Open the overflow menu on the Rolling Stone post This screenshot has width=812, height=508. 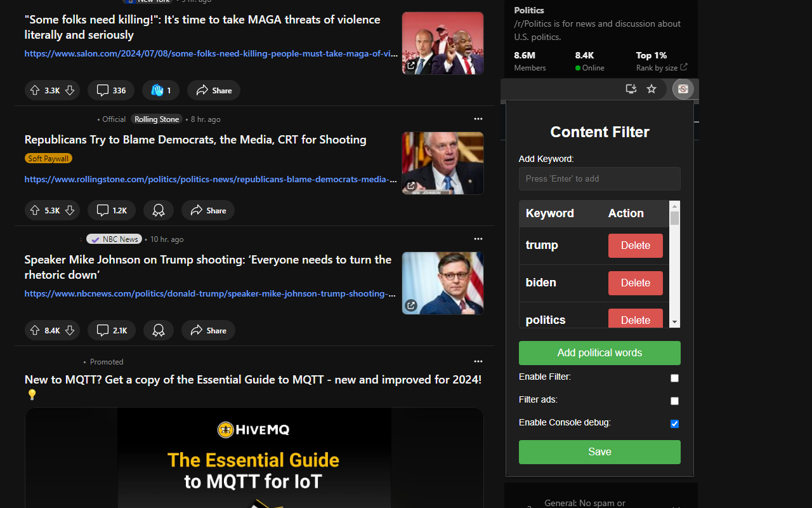(x=478, y=119)
